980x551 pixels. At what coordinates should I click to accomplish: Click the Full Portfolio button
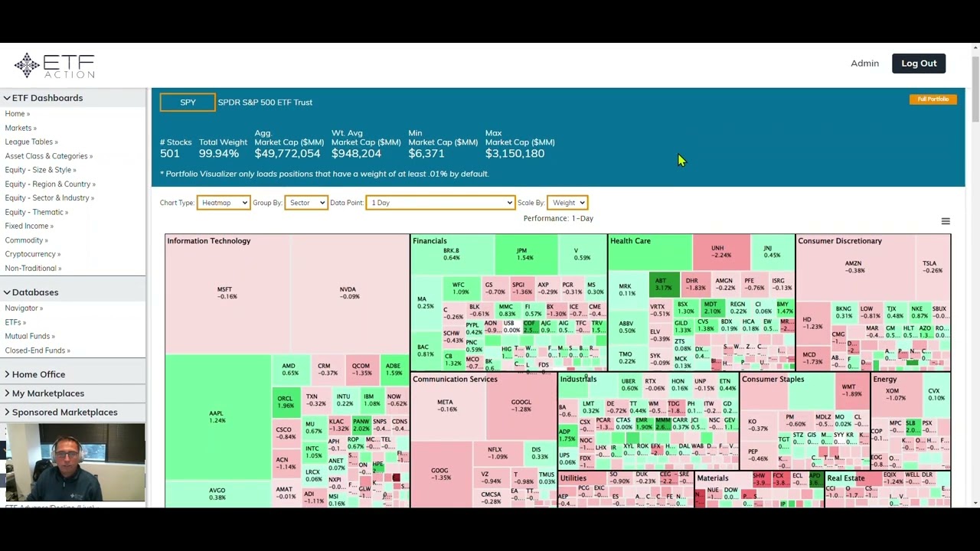pyautogui.click(x=933, y=99)
